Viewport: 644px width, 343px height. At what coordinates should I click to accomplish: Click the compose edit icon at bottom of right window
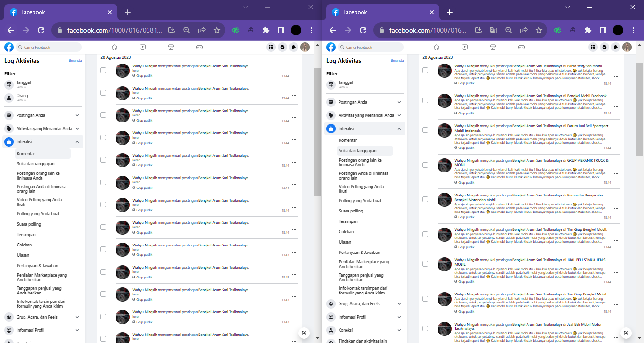click(626, 333)
